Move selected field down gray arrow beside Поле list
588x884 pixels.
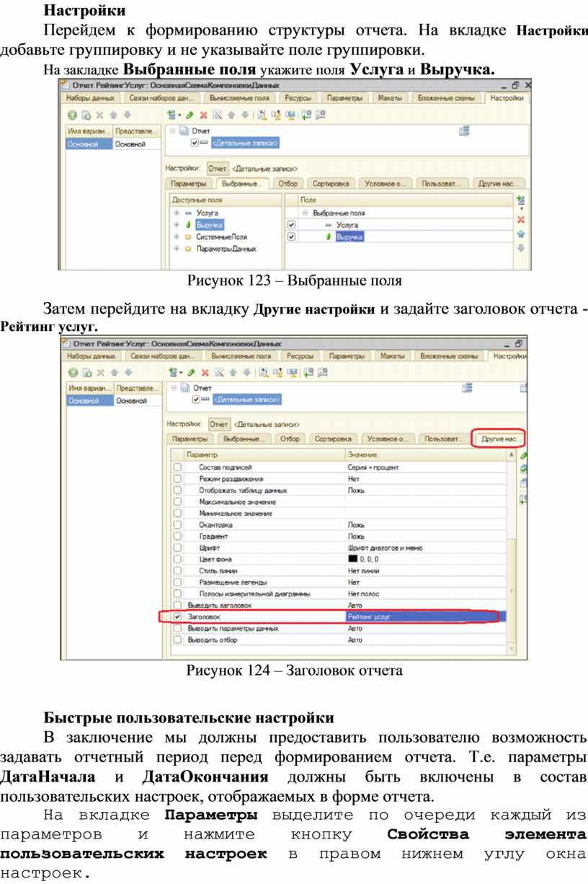pos(521,248)
